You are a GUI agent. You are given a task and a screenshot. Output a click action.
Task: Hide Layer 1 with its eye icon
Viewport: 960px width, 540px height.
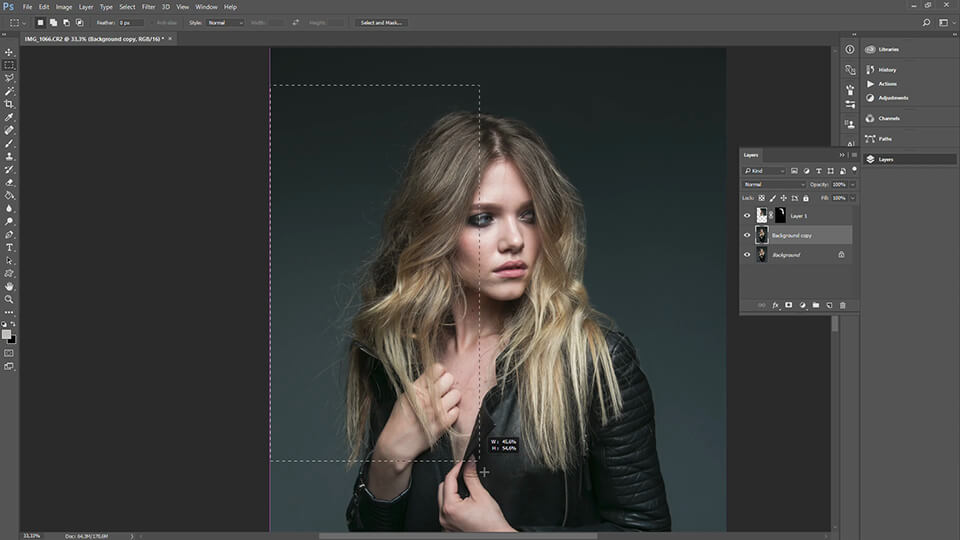click(x=747, y=216)
